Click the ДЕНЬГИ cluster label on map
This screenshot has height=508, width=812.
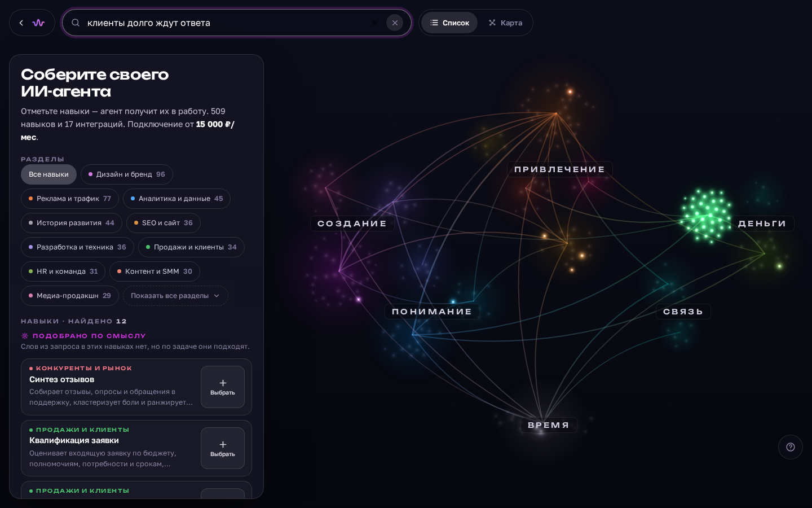click(x=762, y=224)
